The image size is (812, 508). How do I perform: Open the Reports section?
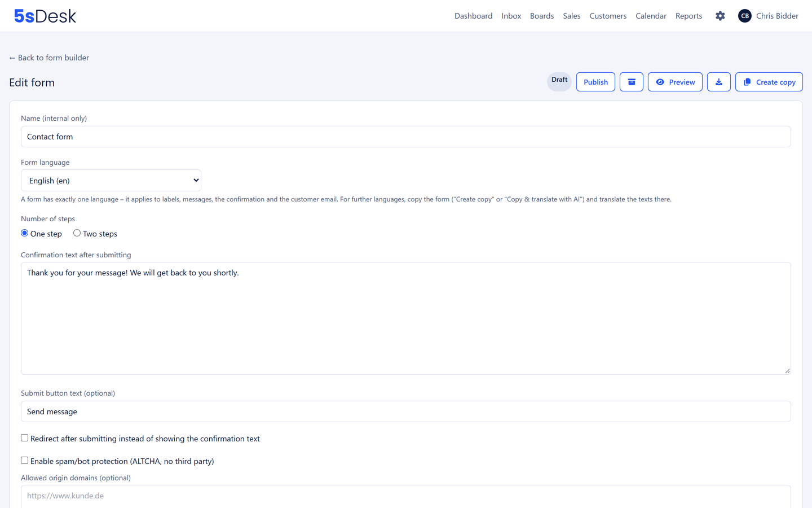click(689, 16)
